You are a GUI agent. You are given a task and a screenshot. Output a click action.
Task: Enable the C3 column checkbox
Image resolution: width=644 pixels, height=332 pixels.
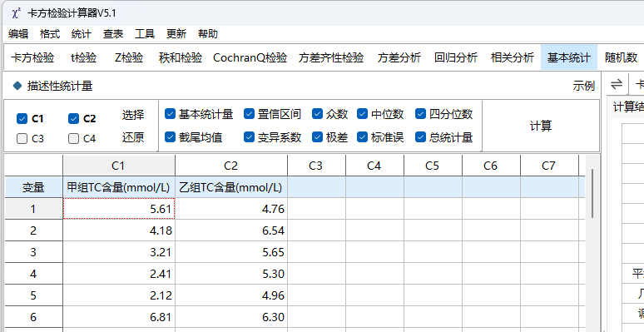[22, 139]
